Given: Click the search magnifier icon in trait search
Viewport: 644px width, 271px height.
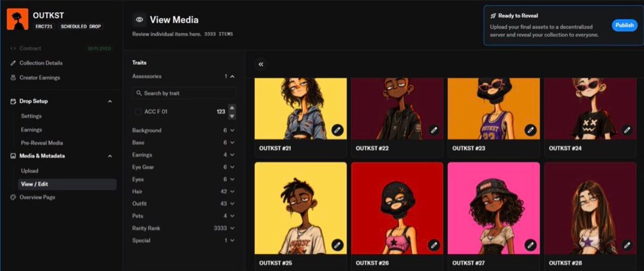Looking at the screenshot, I should click(139, 93).
